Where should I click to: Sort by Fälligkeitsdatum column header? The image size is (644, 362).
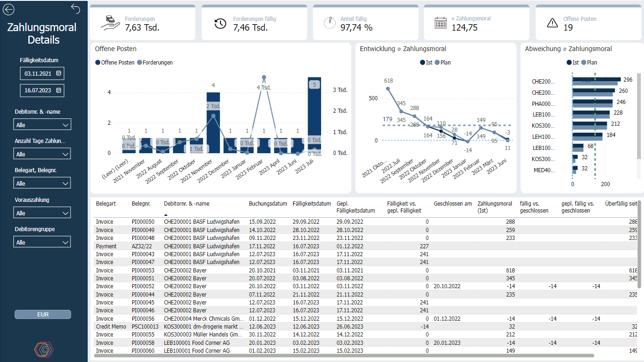coord(312,204)
